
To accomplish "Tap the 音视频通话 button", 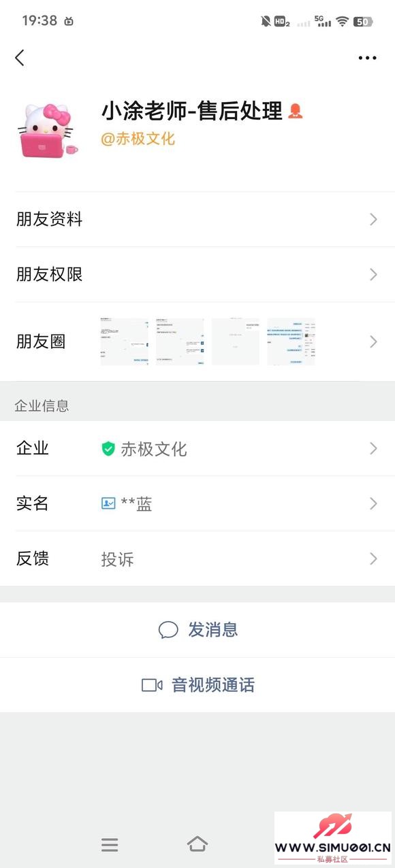I will 197,685.
